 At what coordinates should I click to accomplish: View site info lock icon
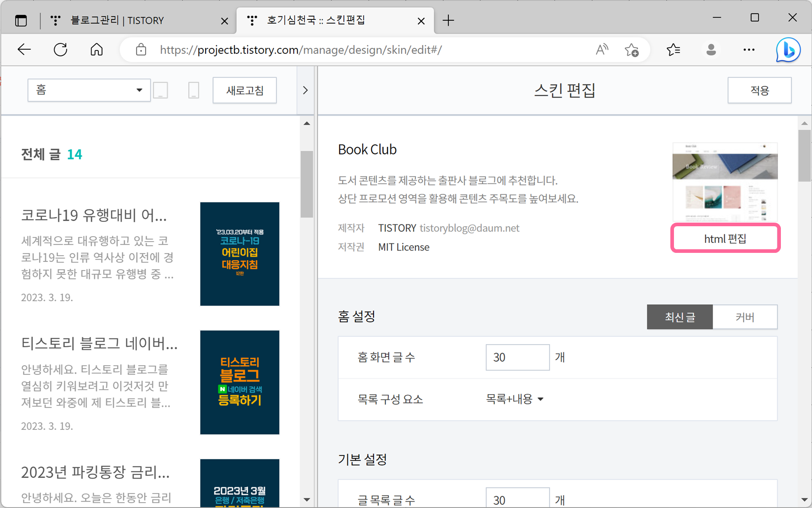[141, 50]
